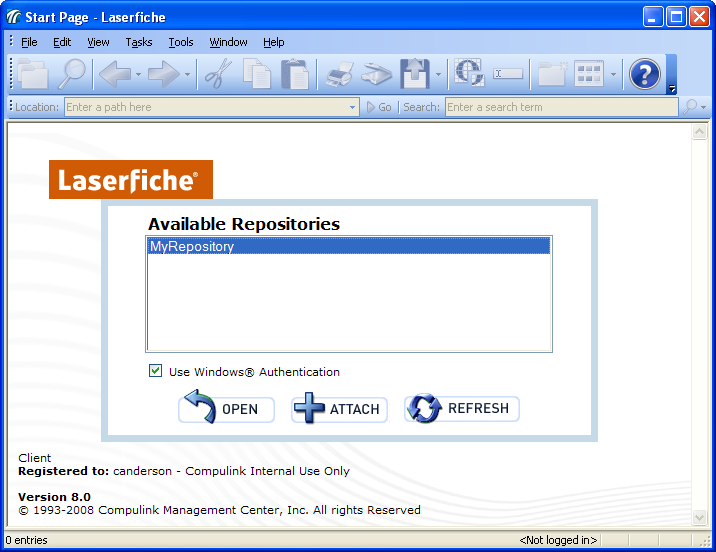
Task: Click the 'Version 8.0' text
Action: pos(54,497)
